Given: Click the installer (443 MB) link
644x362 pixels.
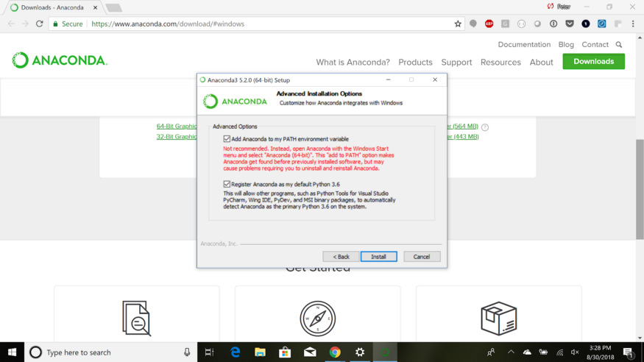Looking at the screenshot, I should pos(463,137).
